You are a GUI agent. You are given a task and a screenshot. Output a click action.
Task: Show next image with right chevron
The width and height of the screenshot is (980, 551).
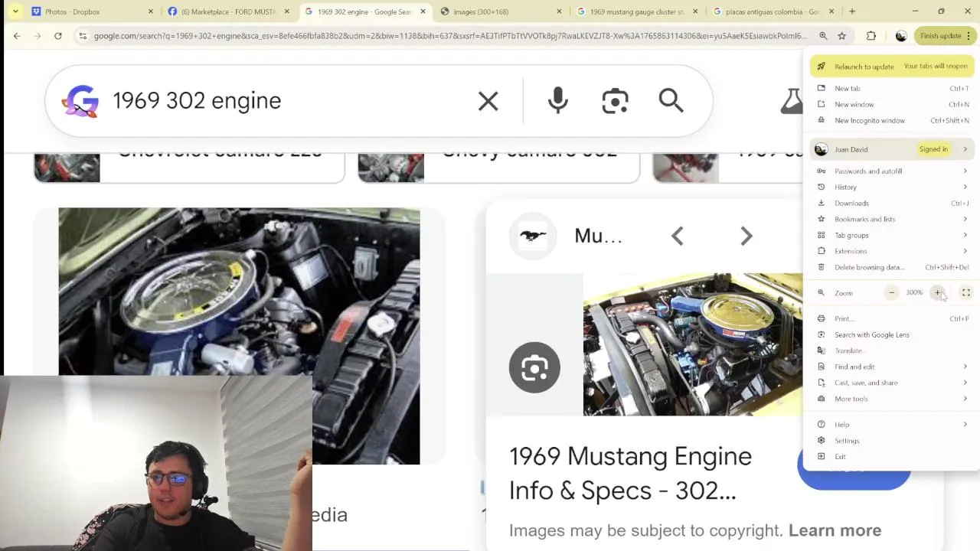746,236
